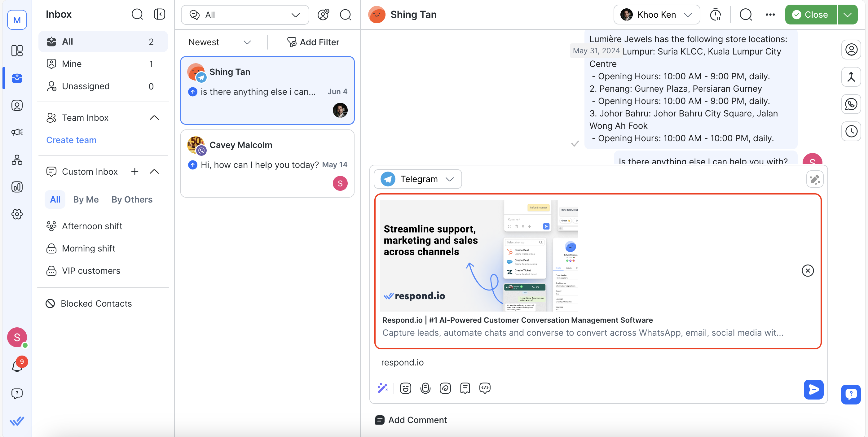Collapse the Team Inbox section

pos(154,117)
